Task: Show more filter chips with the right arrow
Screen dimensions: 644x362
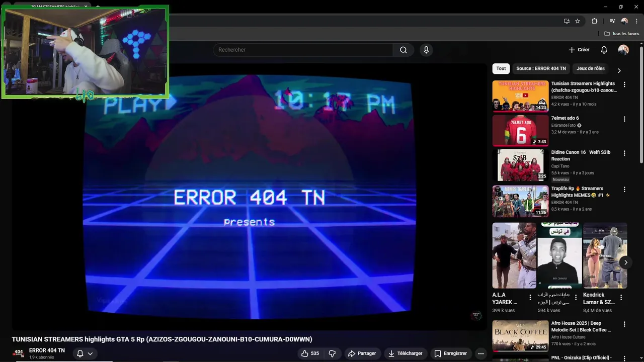Action: tap(619, 70)
